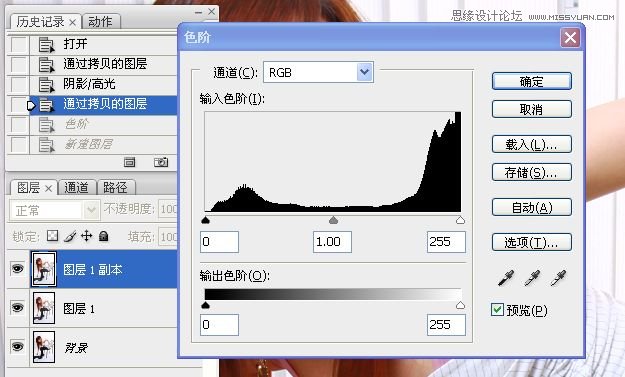
Task: Toggle lock all padlock icon
Action: 104,236
